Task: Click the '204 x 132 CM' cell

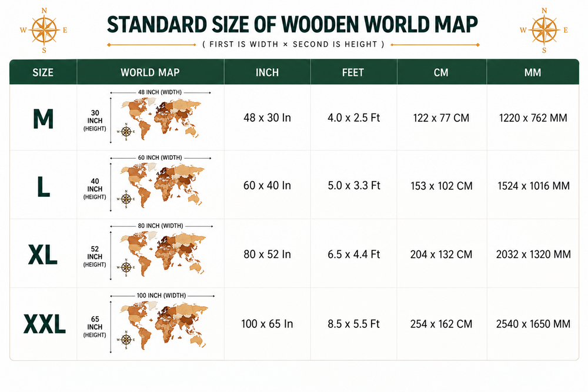Action: click(441, 254)
